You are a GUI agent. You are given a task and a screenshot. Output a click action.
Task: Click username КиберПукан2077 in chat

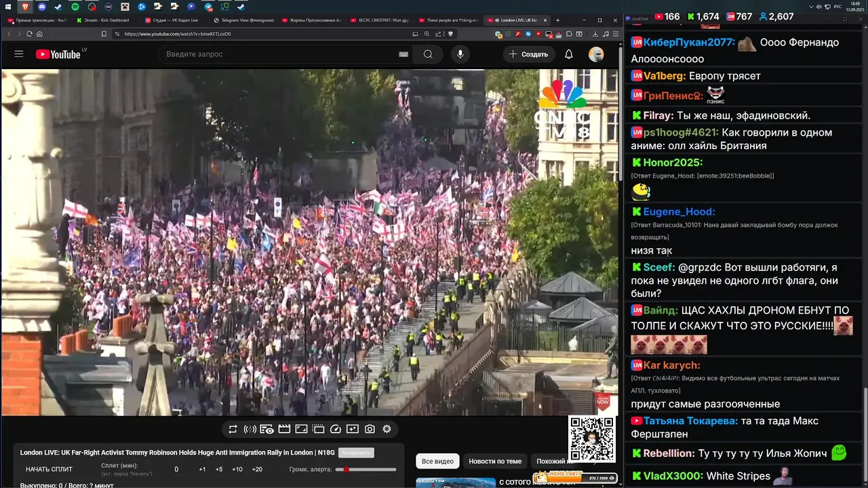click(689, 42)
